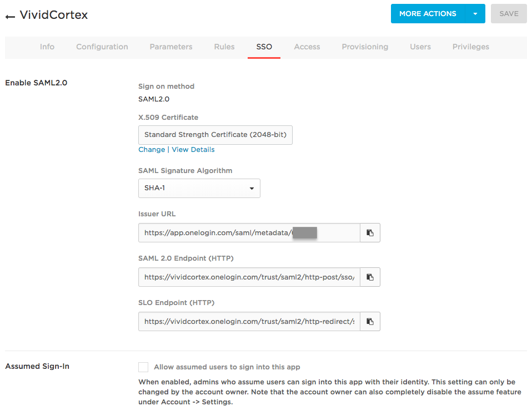Copy the SAML 2.0 Endpoint URL

(370, 277)
